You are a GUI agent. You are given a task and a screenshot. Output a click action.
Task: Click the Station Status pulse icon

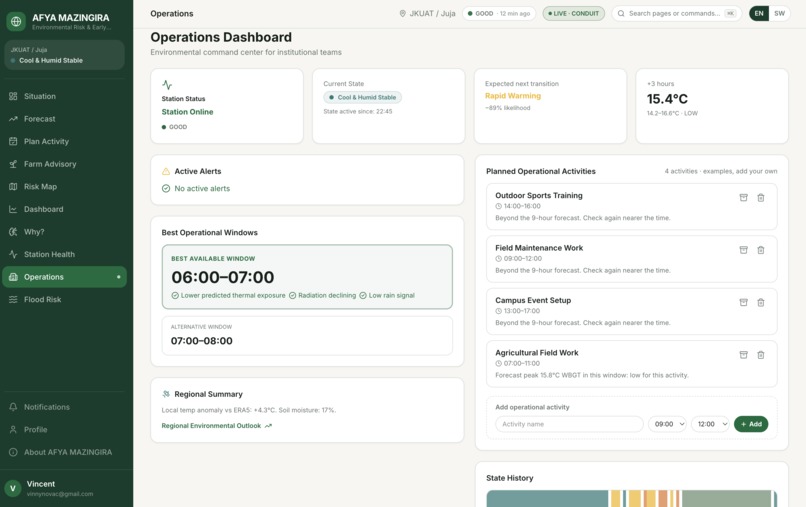pos(167,84)
